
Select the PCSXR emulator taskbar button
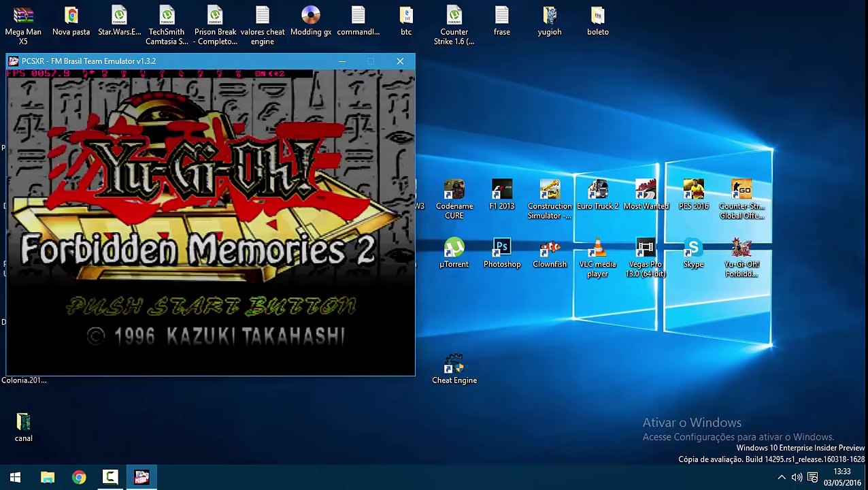coord(141,478)
